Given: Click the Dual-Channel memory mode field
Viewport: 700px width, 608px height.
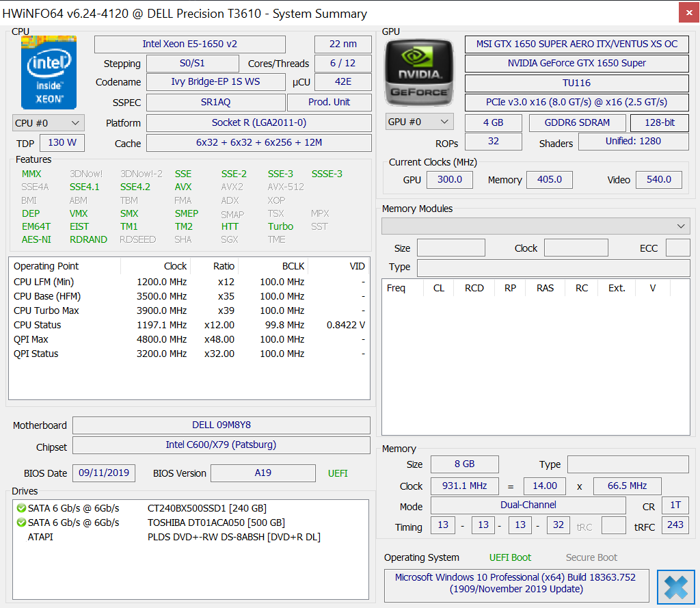Looking at the screenshot, I should [528, 505].
